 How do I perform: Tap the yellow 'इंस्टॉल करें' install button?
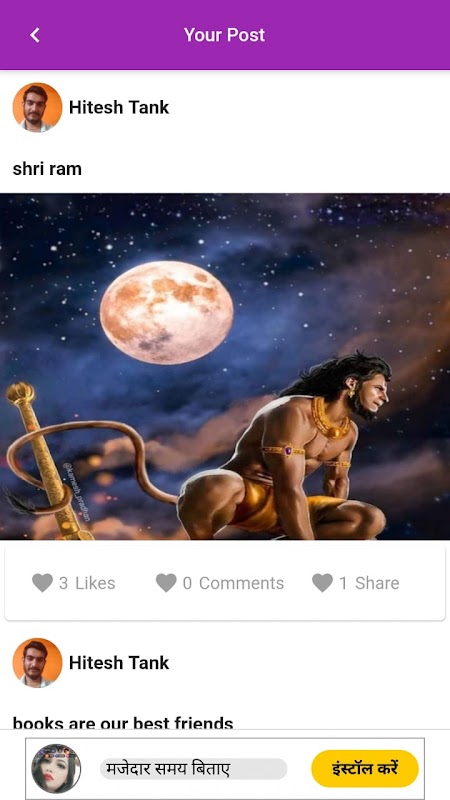point(365,768)
